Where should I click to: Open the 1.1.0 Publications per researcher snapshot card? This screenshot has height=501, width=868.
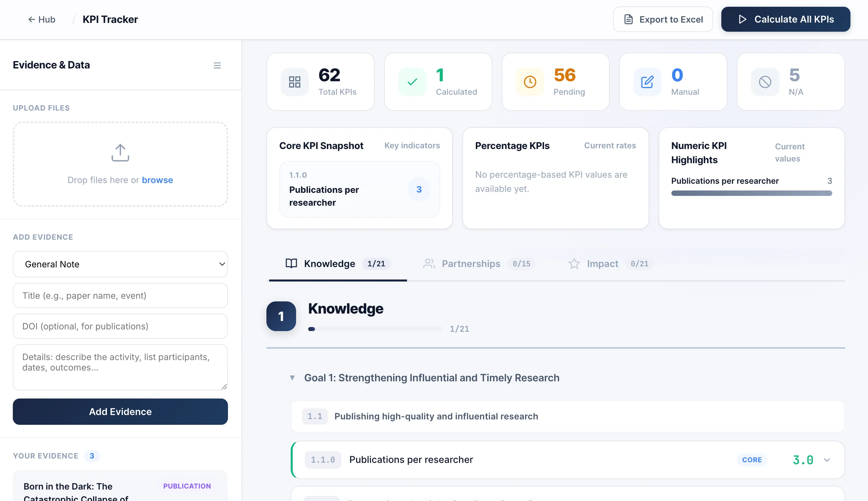(x=359, y=189)
